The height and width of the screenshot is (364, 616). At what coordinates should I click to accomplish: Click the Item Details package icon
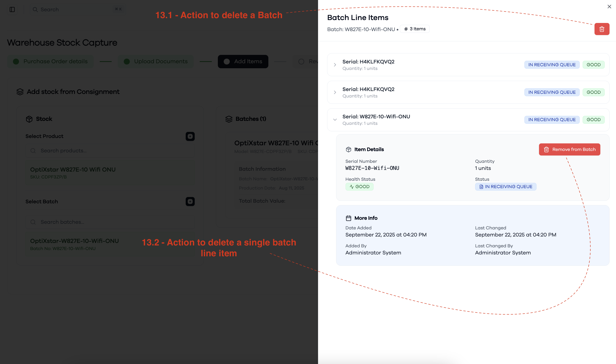point(348,149)
